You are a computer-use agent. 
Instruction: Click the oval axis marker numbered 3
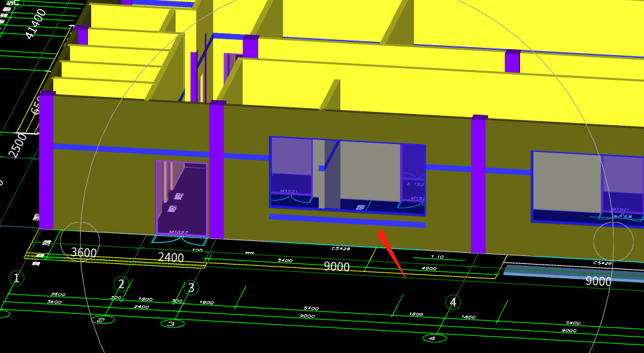pyautogui.click(x=172, y=324)
